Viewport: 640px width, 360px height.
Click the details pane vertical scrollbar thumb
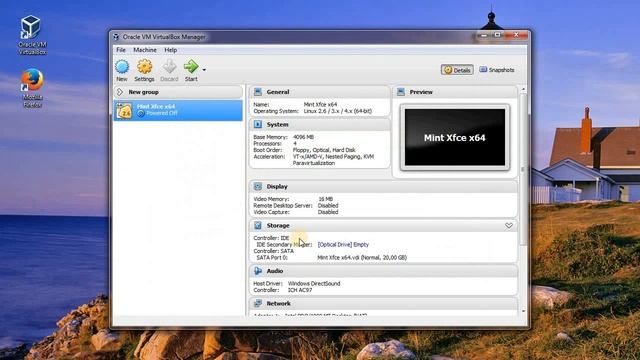[x=523, y=169]
